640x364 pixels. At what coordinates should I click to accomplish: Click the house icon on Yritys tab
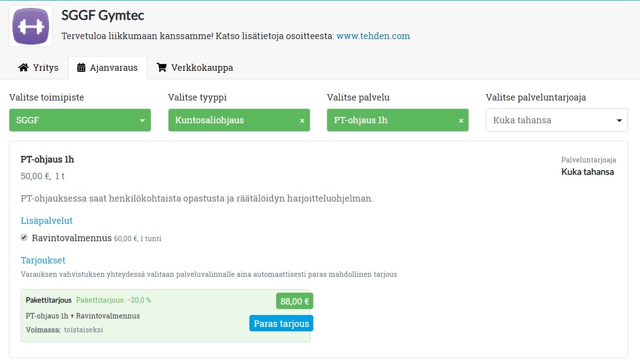tap(23, 68)
